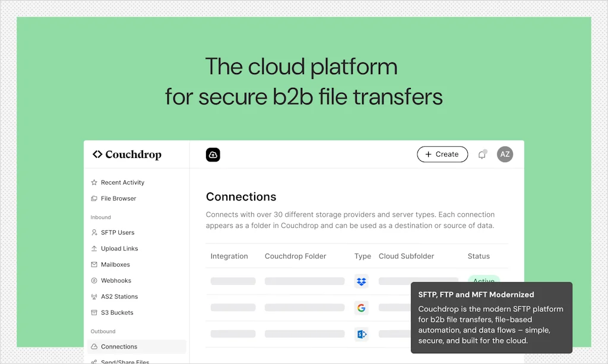This screenshot has height=364, width=608.
Task: Open the notifications bell
Action: [x=482, y=154]
